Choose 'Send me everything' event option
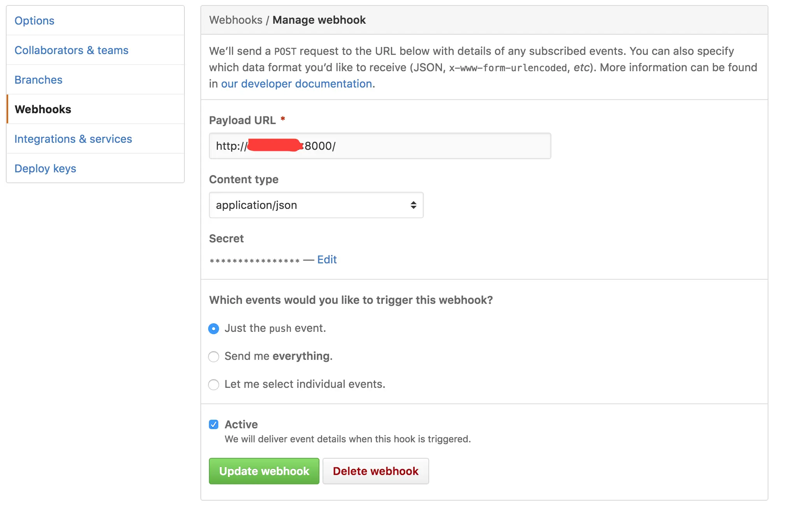 tap(214, 356)
